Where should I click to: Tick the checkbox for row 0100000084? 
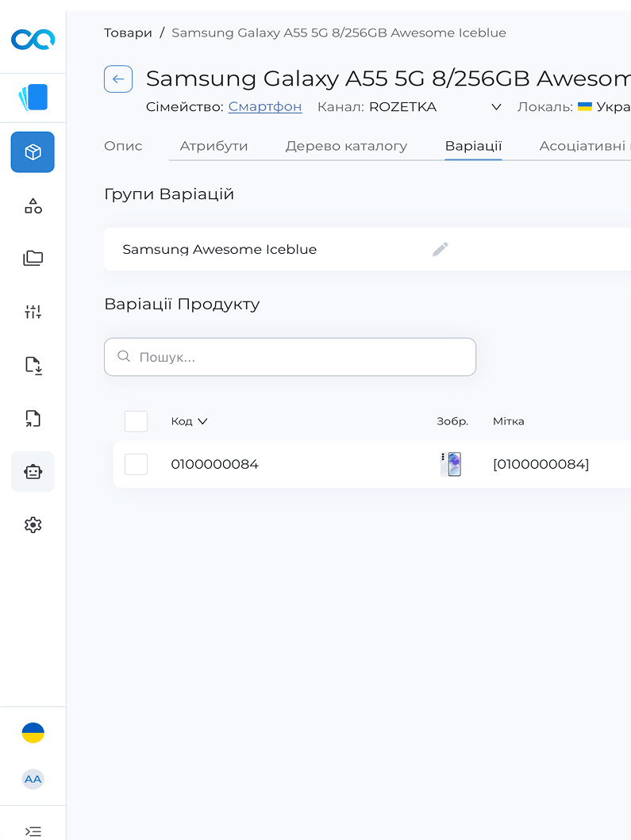click(136, 464)
